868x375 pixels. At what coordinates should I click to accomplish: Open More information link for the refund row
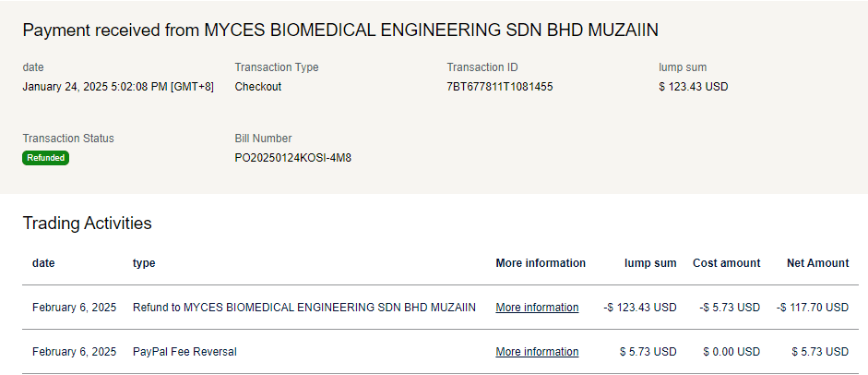(537, 308)
